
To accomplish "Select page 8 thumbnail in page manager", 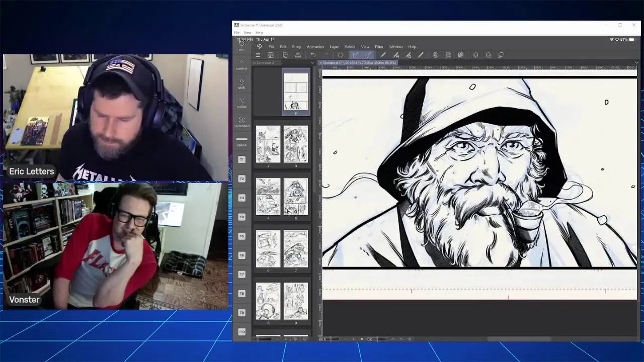I will (268, 301).
